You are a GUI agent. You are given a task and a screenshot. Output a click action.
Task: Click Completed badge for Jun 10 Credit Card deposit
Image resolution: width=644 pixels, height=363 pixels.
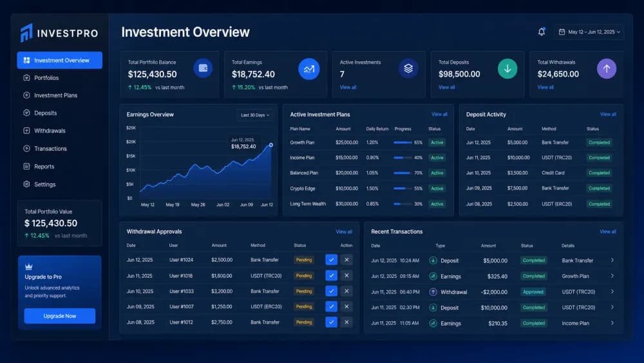[x=599, y=173]
